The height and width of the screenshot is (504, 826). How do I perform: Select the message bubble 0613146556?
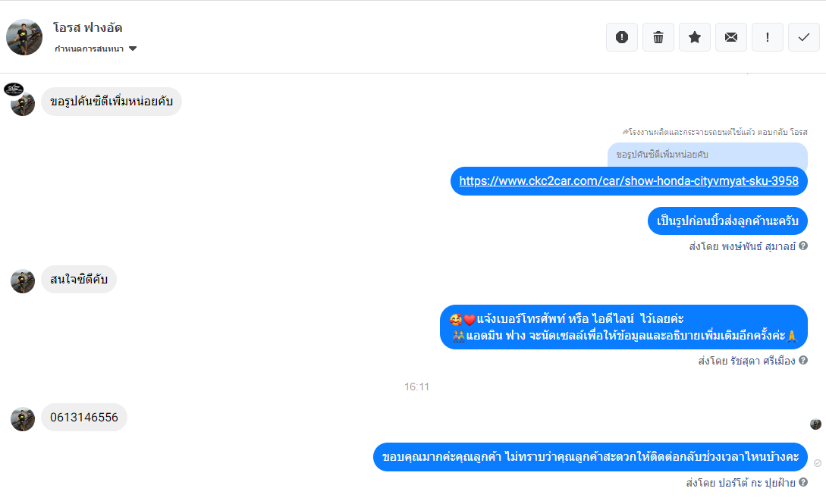[x=84, y=417]
